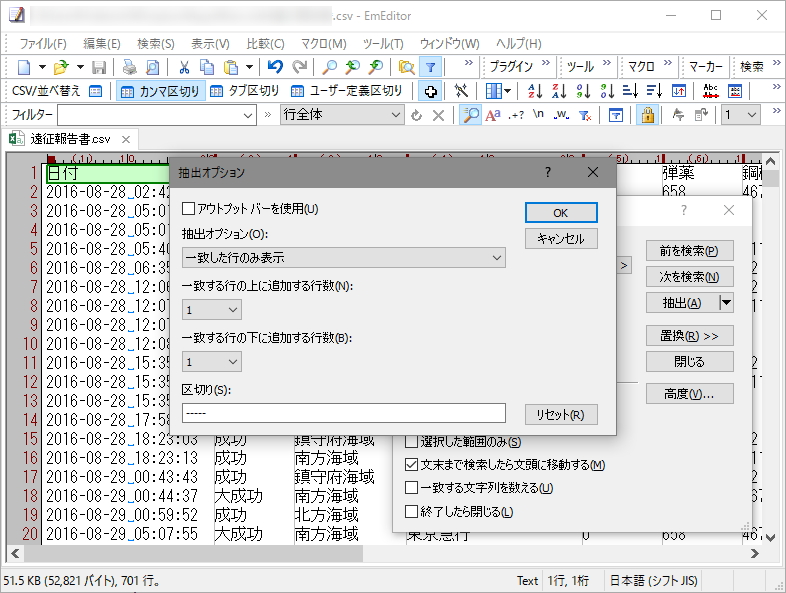Enable カンマ区切り CSV mode
Screen dimensions: 786x593
pyautogui.click(x=161, y=91)
